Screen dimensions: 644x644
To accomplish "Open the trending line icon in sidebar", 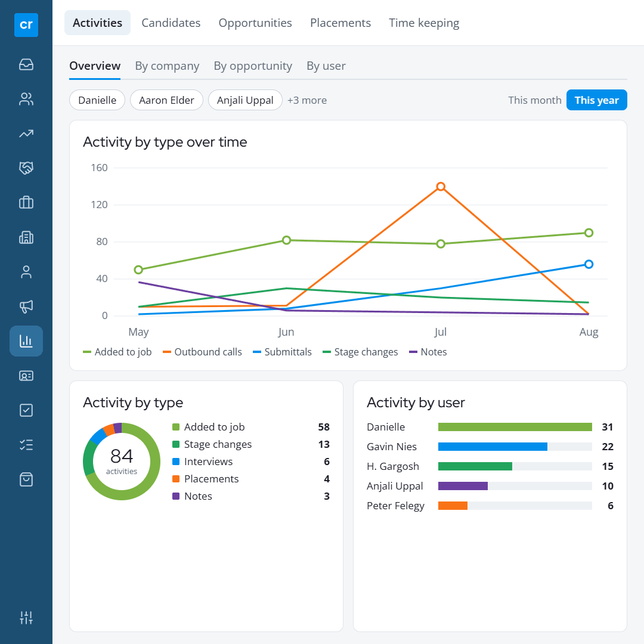I will pyautogui.click(x=26, y=134).
